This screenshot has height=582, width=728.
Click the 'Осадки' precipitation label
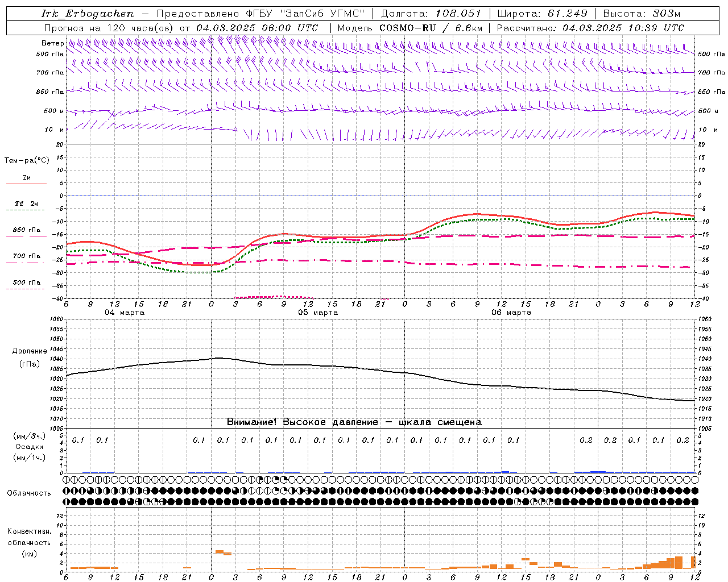(29, 447)
